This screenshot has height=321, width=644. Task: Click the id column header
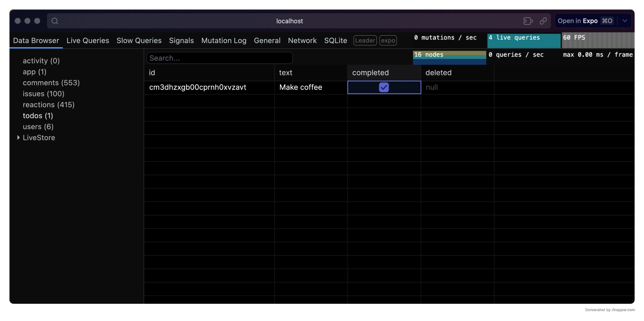coord(209,73)
